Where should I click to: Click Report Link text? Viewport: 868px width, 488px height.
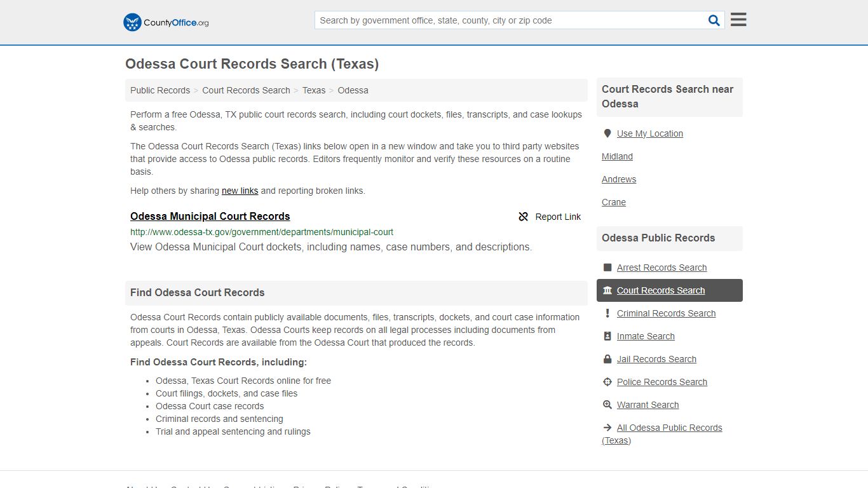coord(558,217)
